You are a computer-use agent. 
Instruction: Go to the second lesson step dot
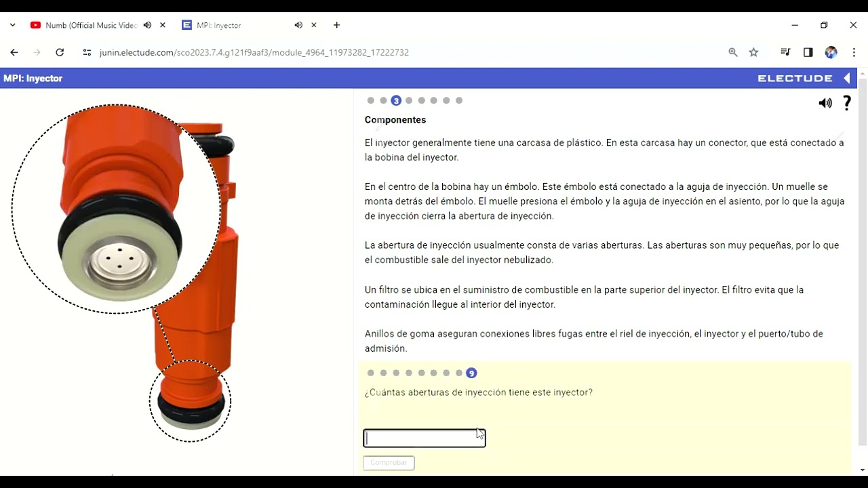click(x=383, y=100)
